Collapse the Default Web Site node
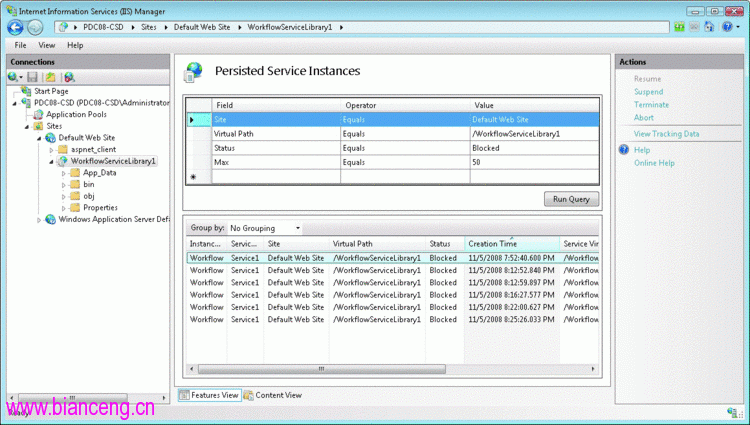The height and width of the screenshot is (425, 750). pos(39,139)
